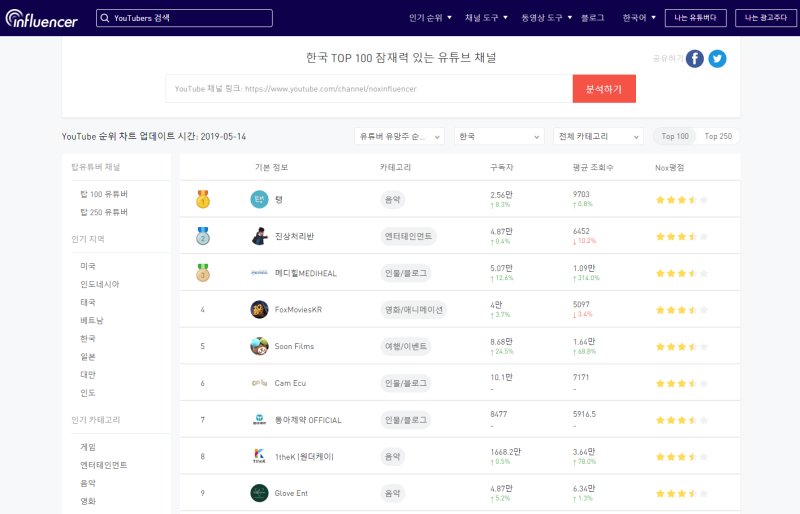Click the 엔터테인먼트 tag on the 진상처리반 row

click(408, 236)
